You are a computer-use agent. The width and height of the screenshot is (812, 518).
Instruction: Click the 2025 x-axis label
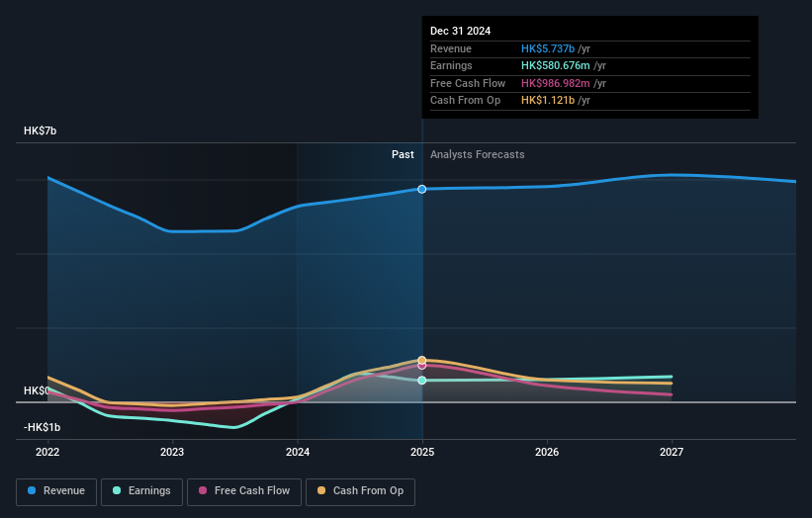coord(422,452)
